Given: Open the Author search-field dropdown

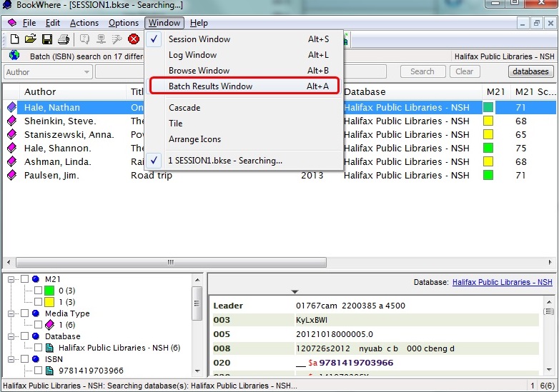Looking at the screenshot, I should [x=86, y=72].
